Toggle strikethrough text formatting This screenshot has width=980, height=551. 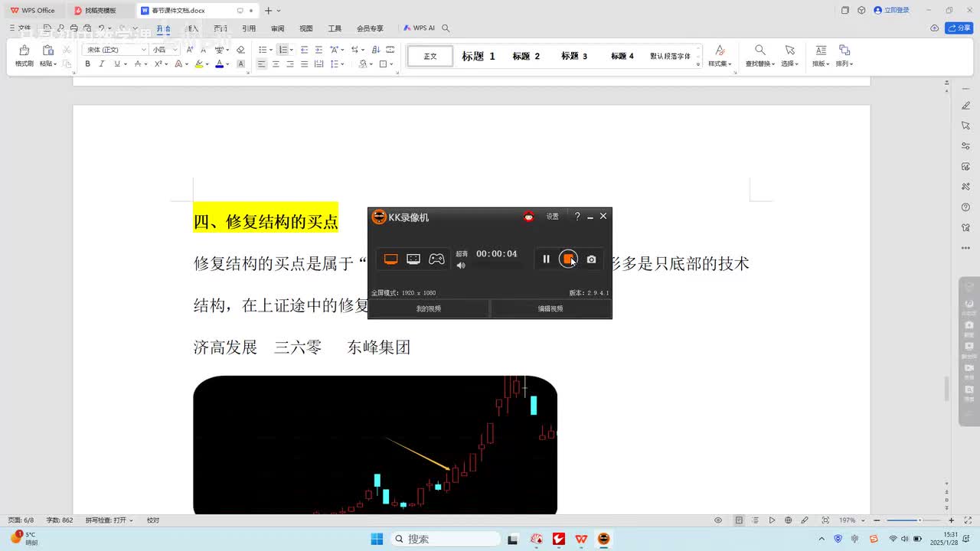(x=138, y=64)
